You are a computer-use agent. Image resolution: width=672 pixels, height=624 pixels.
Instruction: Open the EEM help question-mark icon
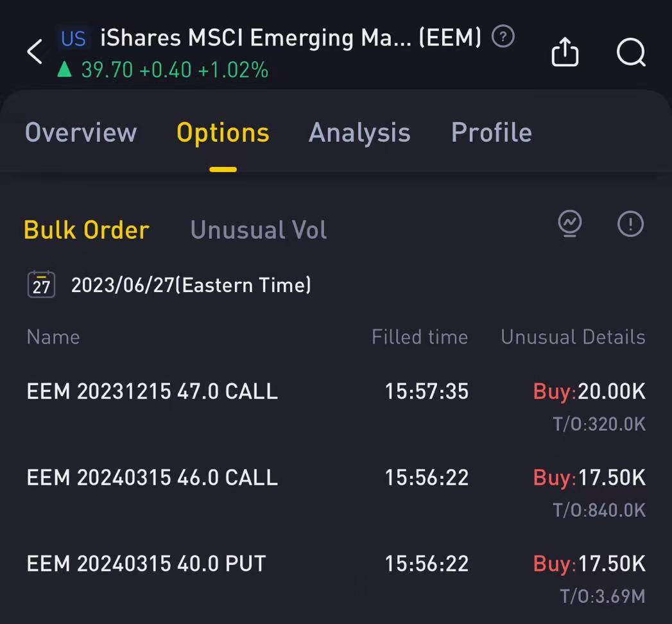[503, 37]
